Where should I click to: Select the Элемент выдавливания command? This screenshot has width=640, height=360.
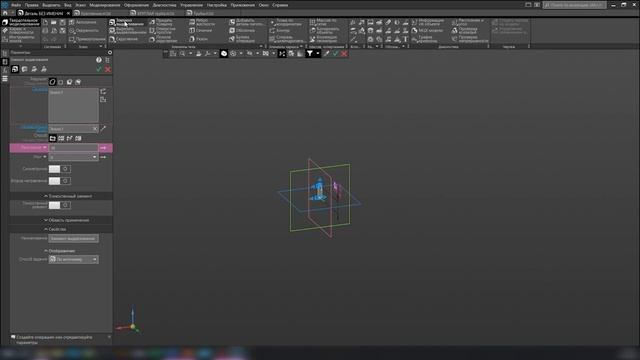(127, 22)
